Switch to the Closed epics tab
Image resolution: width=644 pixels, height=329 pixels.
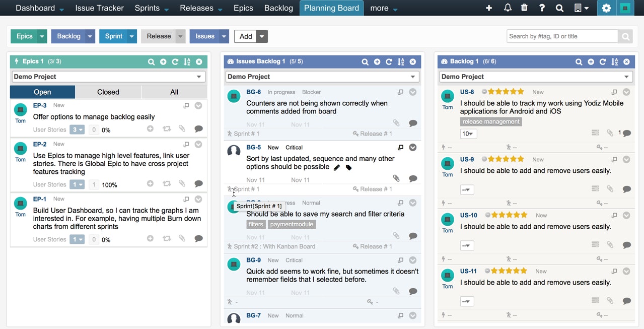[x=108, y=92]
